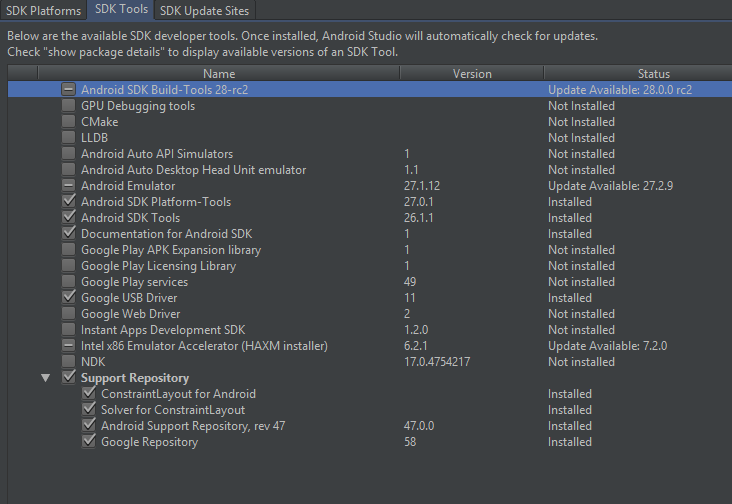Uncheck ConstraintLayout for Android
Viewport: 732px width, 504px height.
(88, 394)
